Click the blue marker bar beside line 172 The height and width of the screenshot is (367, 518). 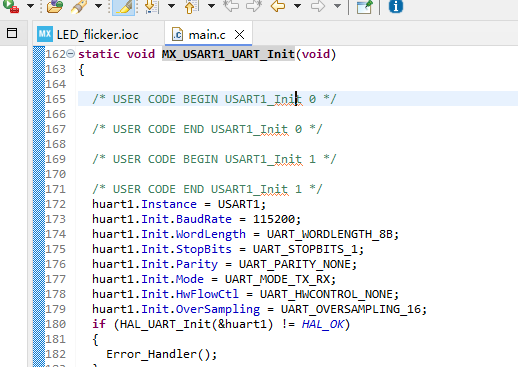pyautogui.click(x=39, y=204)
